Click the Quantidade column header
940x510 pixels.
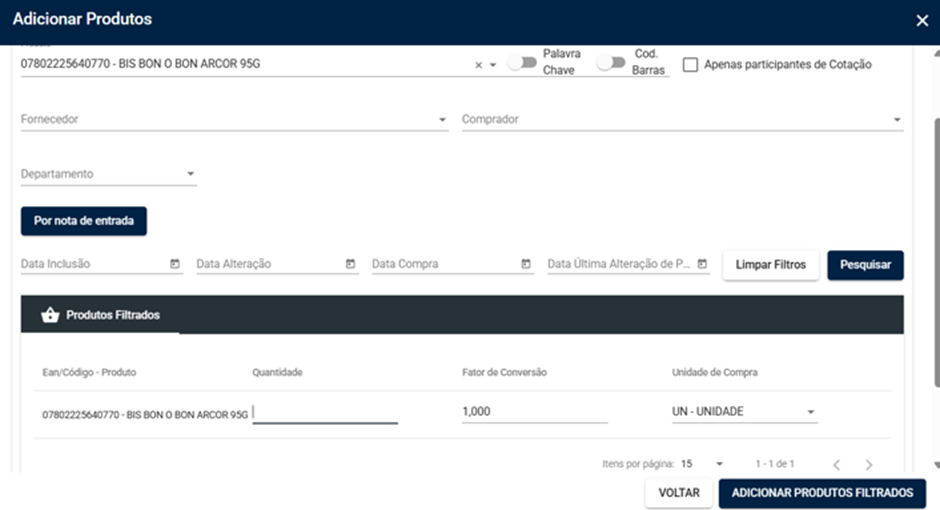(x=277, y=373)
